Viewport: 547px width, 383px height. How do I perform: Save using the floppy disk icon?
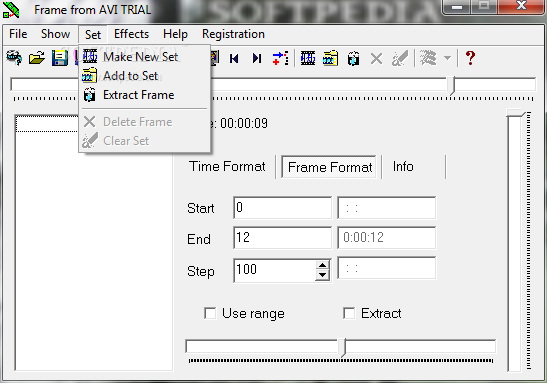[x=60, y=58]
